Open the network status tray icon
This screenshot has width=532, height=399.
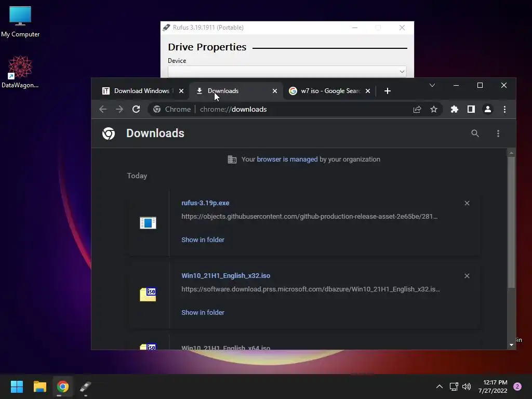pos(454,387)
